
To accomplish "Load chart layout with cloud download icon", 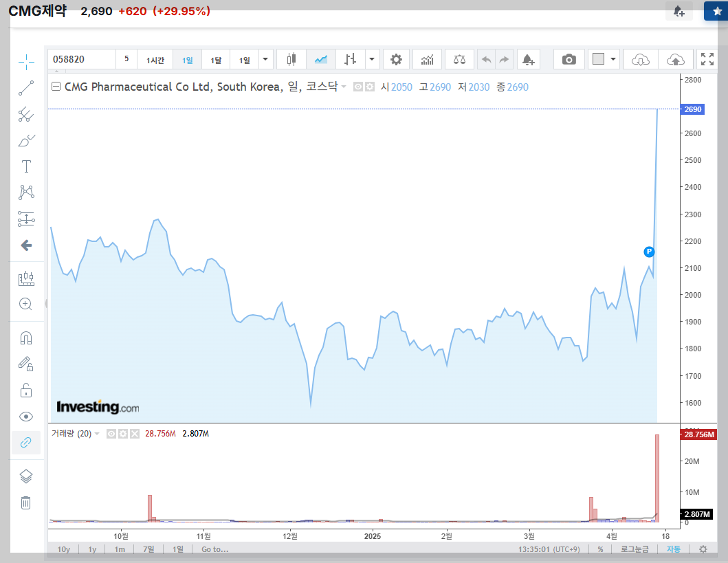I will 640,59.
